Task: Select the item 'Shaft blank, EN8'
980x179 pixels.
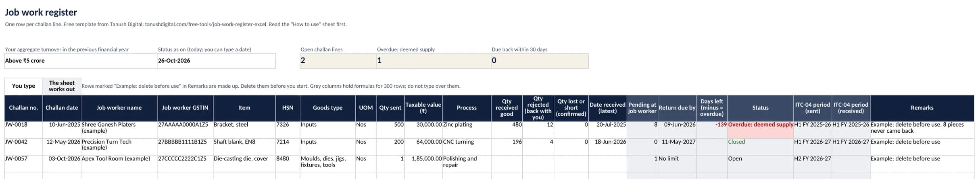Action: tap(244, 147)
